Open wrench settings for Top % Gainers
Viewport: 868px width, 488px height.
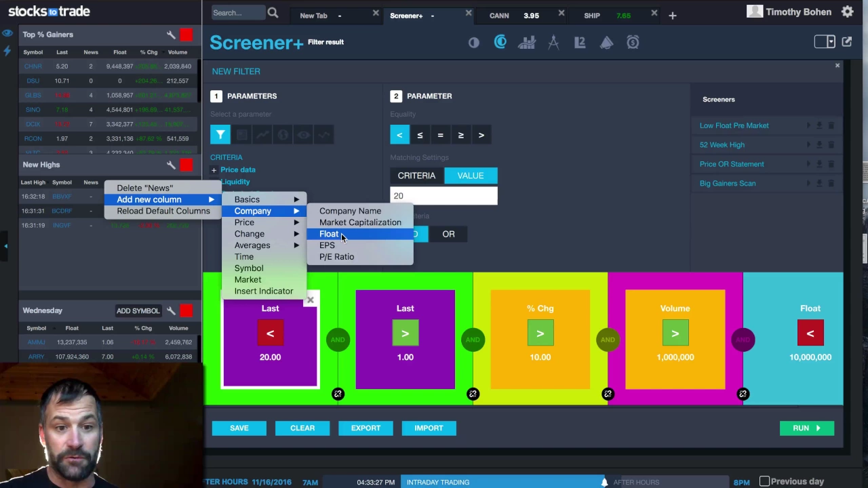pyautogui.click(x=171, y=35)
